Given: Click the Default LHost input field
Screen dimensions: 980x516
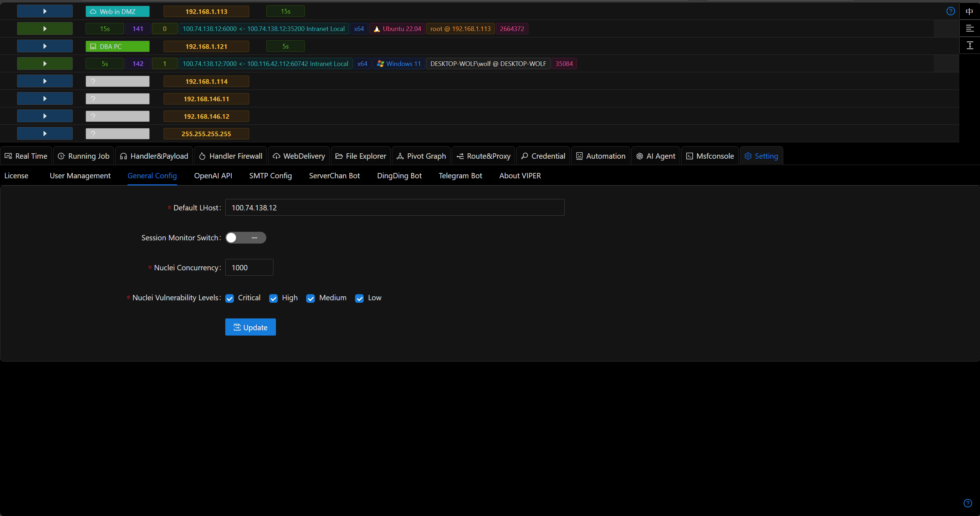Looking at the screenshot, I should (x=395, y=208).
